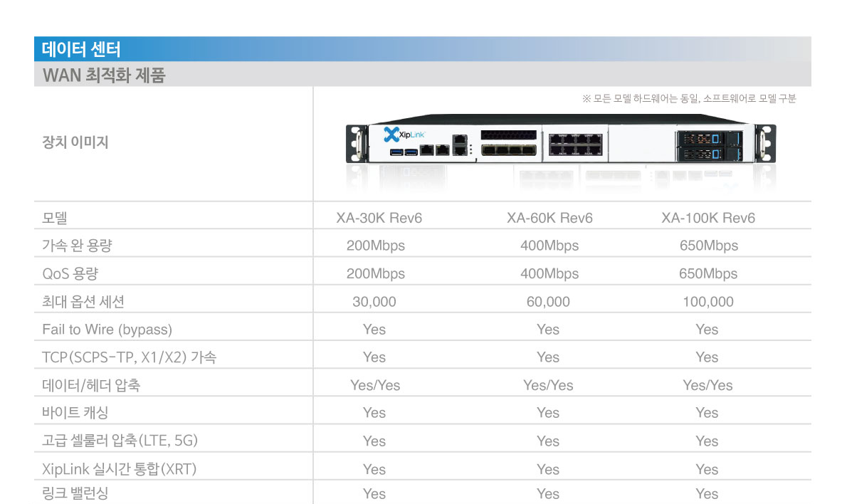Click the hardware note about 모든 모델 하드웨어는 동일
The image size is (847, 504).
[x=689, y=98]
